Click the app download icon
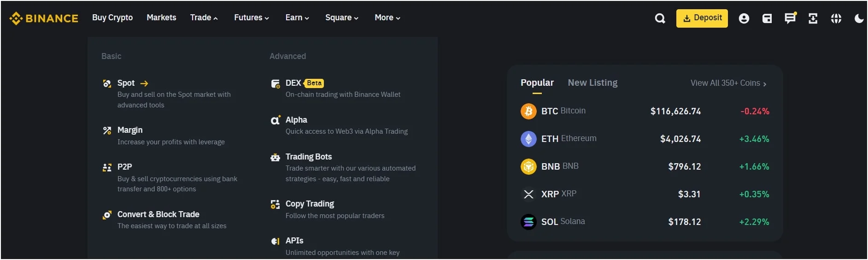 pos(813,18)
